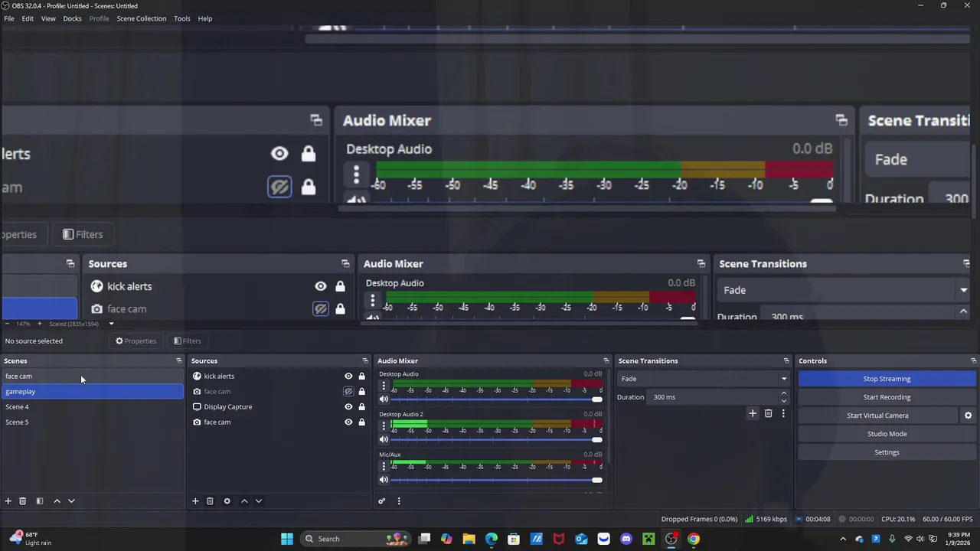980x551 pixels.
Task: Open the Docks menu
Action: pos(72,18)
